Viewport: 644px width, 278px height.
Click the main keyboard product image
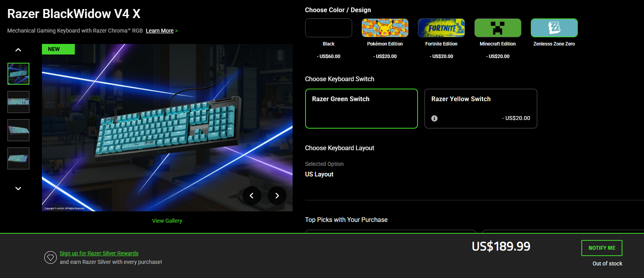click(167, 127)
